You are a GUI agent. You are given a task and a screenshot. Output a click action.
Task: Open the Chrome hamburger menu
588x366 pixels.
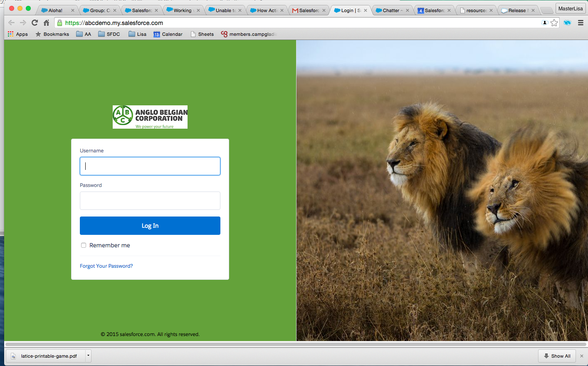tap(581, 23)
